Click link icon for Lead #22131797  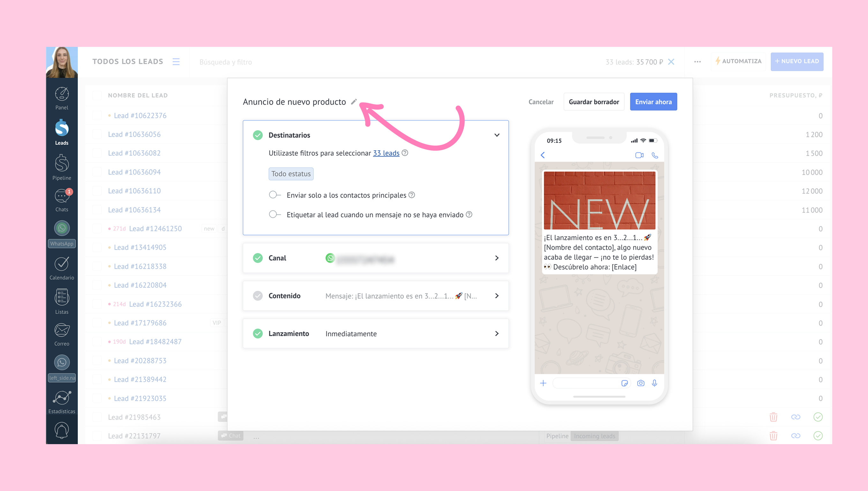tap(796, 436)
